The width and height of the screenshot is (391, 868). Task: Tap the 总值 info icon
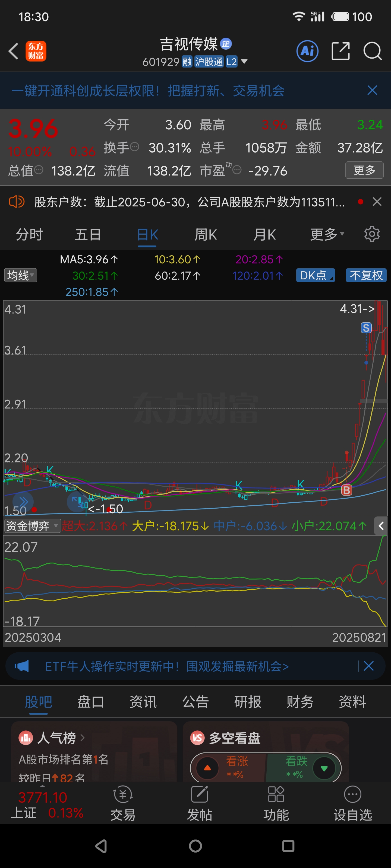(39, 170)
